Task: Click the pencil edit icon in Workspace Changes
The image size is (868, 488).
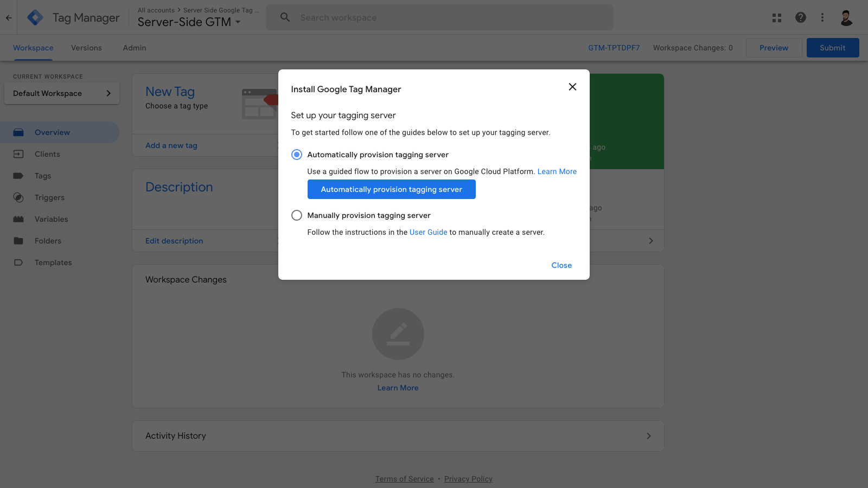Action: point(398,334)
